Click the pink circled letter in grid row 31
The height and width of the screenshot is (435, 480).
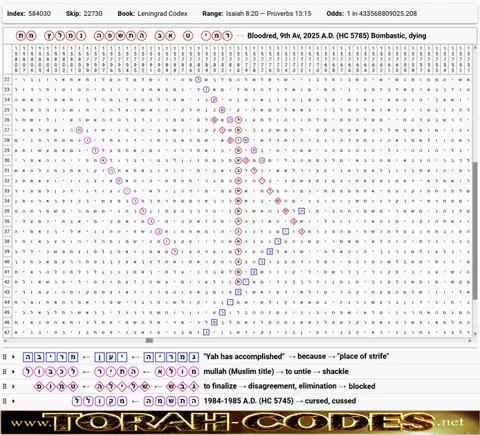(111, 171)
